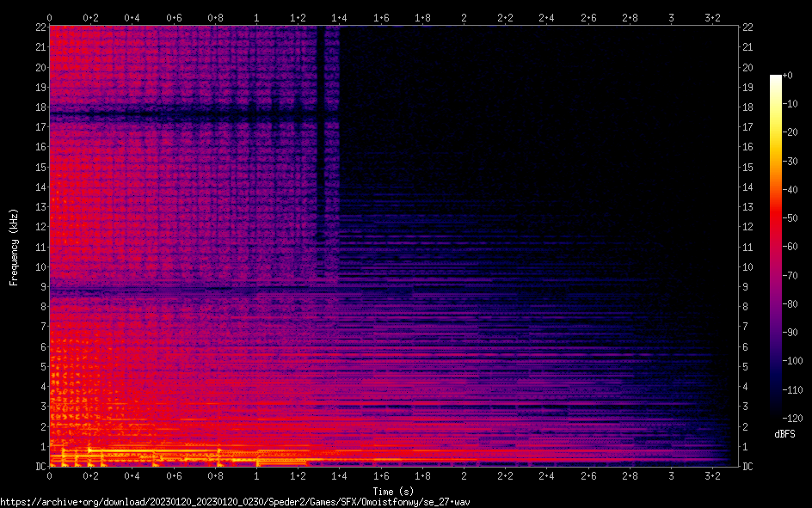The height and width of the screenshot is (508, 812).
Task: Click the 'Time (s)' axis label
Action: point(393,491)
